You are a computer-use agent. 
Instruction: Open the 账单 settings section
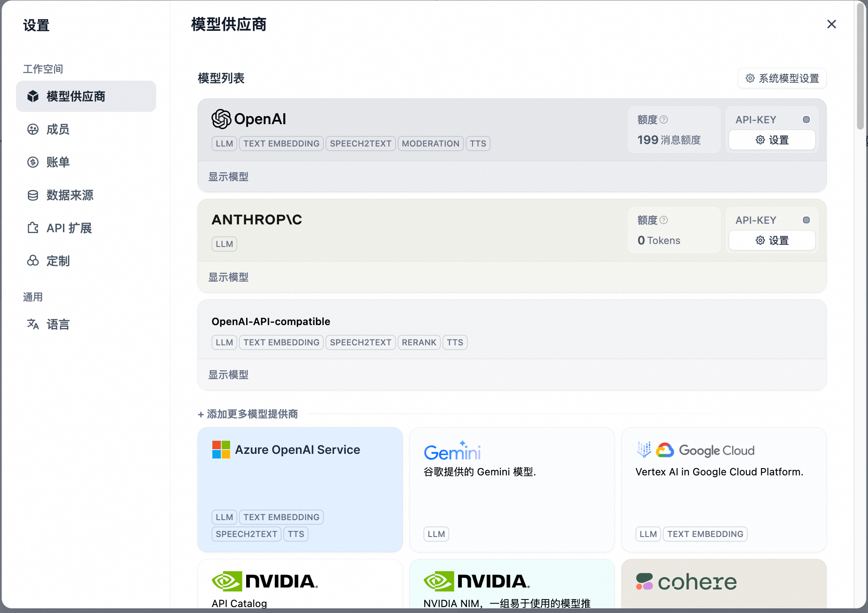pos(86,162)
